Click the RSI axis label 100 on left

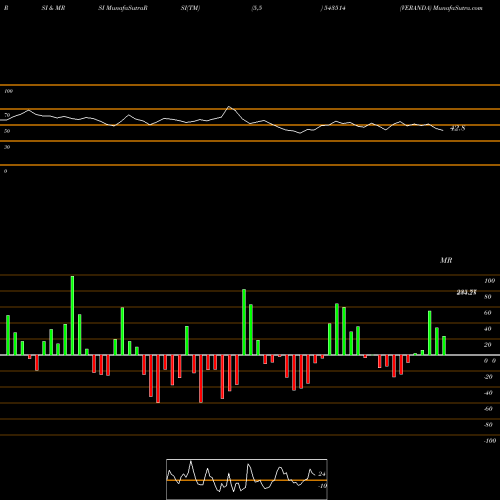(x=8, y=91)
